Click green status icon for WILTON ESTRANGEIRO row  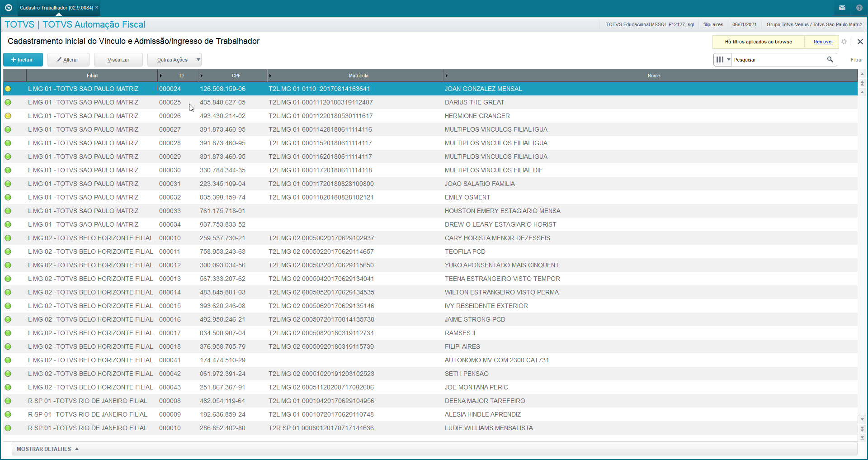click(8, 292)
